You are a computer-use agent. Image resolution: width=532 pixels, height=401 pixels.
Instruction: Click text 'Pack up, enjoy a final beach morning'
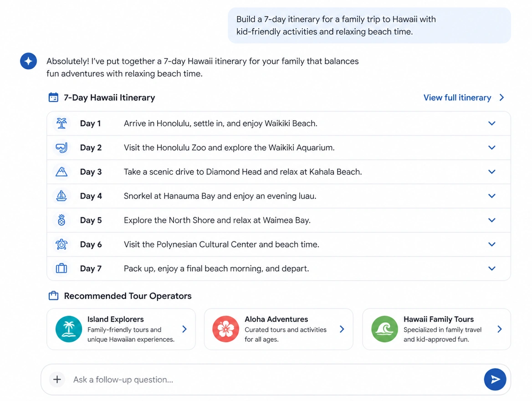click(x=194, y=268)
